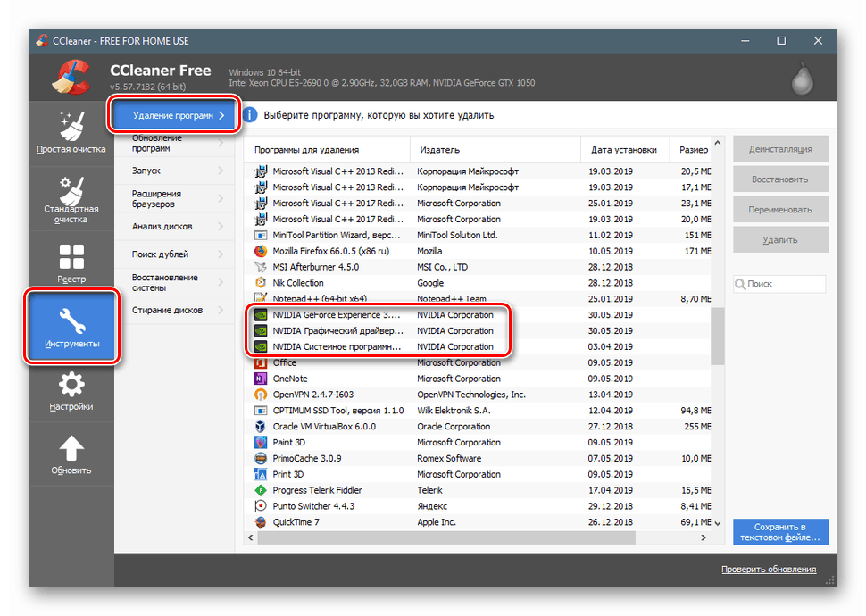Viewport: 866px width, 616px height.
Task: Open the Стандартная очистка tool
Action: (71, 197)
